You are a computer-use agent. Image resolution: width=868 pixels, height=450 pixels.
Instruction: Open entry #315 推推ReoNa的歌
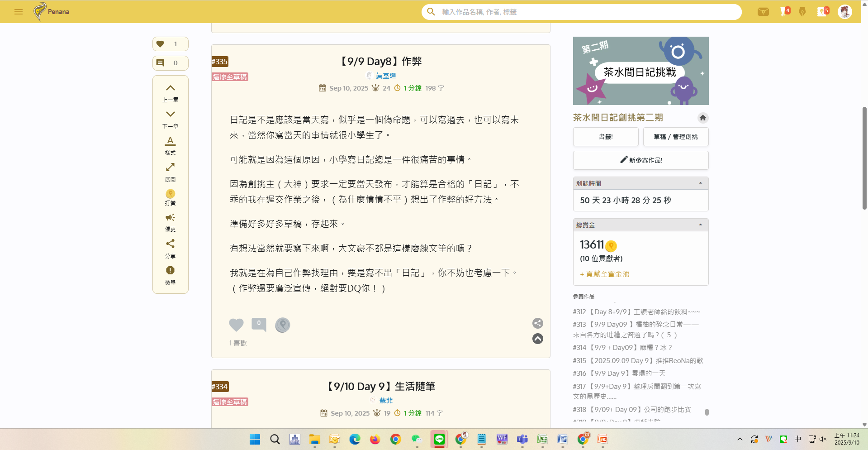638,361
